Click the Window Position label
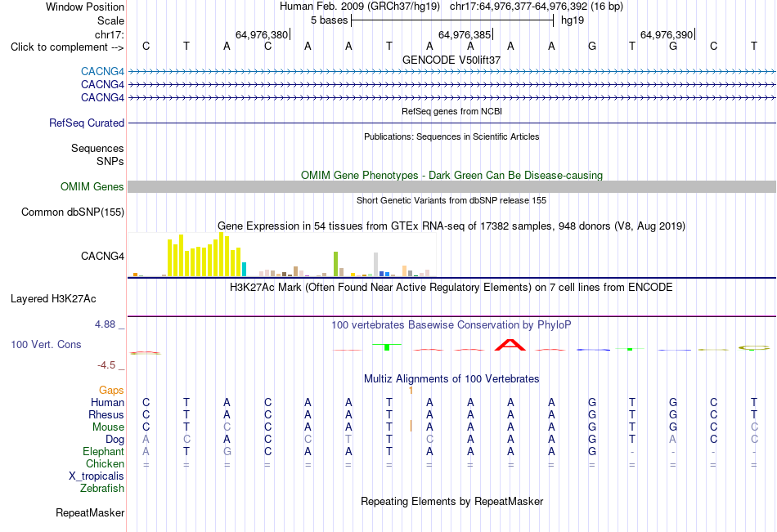 coord(85,7)
